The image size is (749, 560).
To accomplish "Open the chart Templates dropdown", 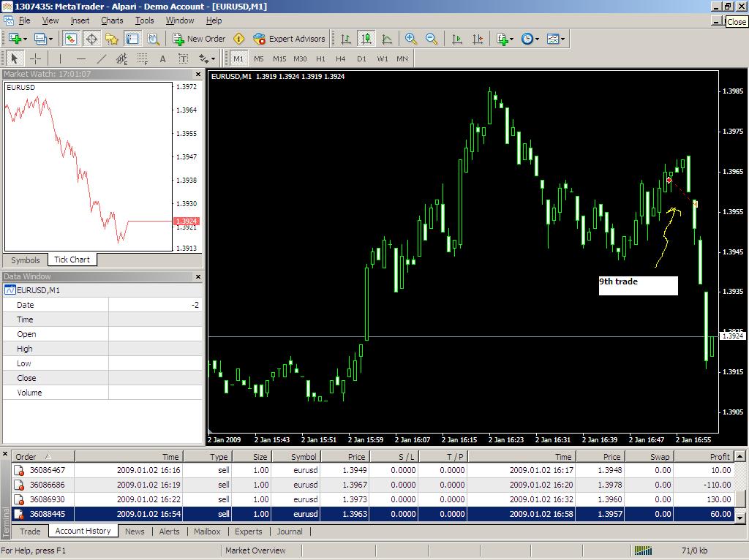I will coord(556,39).
